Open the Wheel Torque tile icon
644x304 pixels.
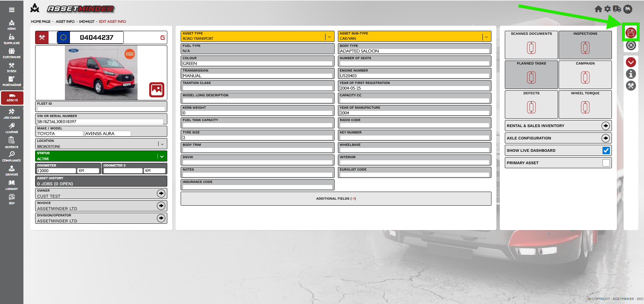tap(585, 107)
